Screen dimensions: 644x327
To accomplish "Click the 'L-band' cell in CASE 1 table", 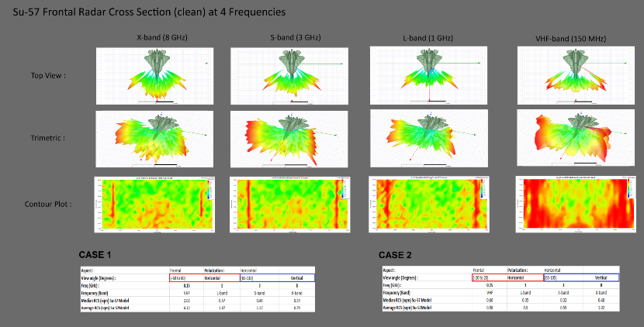I will point(222,293).
